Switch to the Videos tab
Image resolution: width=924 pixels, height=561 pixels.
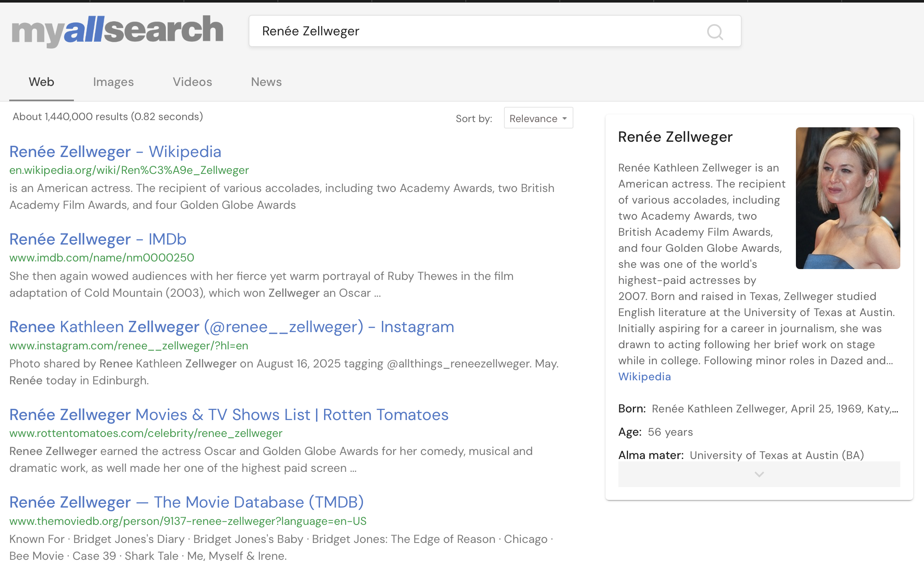coord(192,82)
